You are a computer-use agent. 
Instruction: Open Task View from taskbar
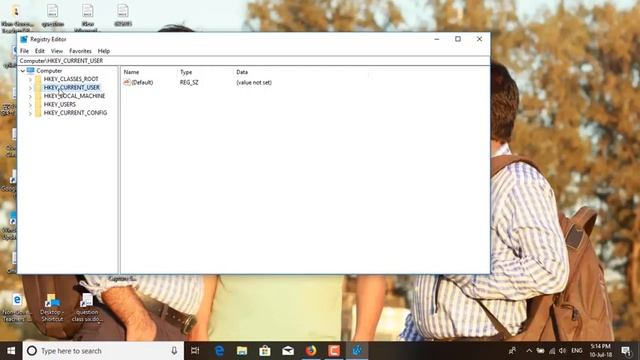(x=195, y=351)
